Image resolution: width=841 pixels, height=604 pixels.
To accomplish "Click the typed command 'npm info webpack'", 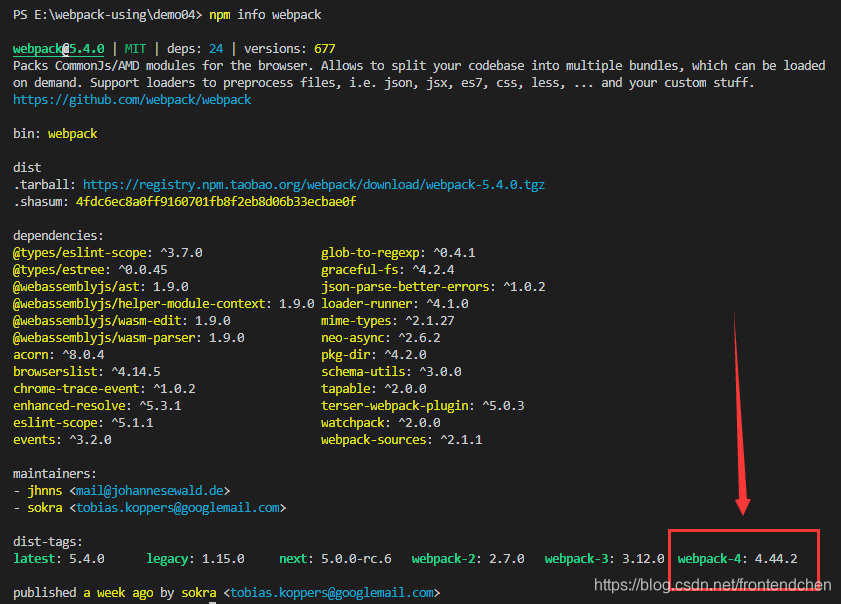I will click(x=265, y=14).
